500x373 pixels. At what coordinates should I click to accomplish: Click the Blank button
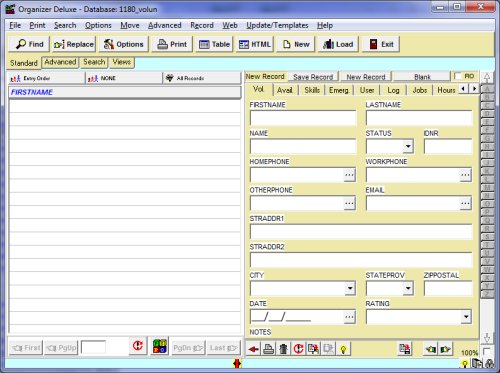click(422, 77)
